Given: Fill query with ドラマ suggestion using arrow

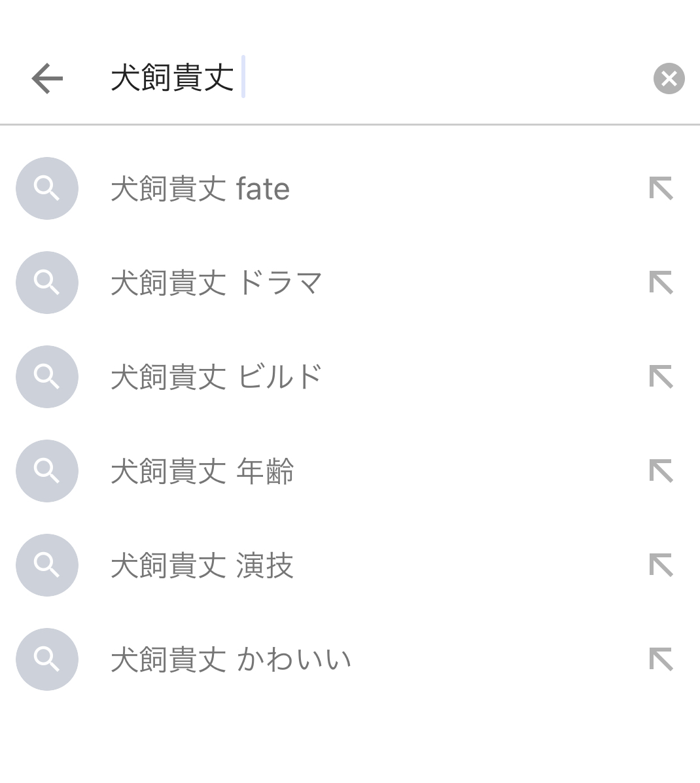Looking at the screenshot, I should point(661,283).
